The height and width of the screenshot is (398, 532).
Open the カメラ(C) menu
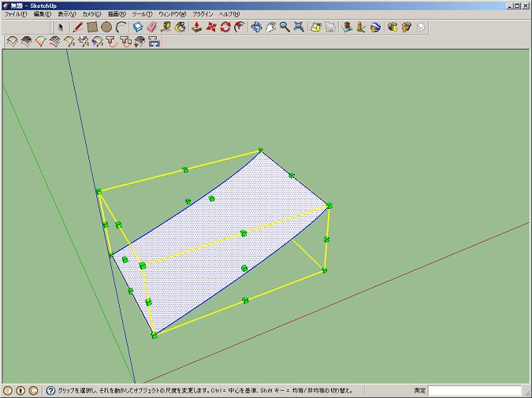click(93, 14)
